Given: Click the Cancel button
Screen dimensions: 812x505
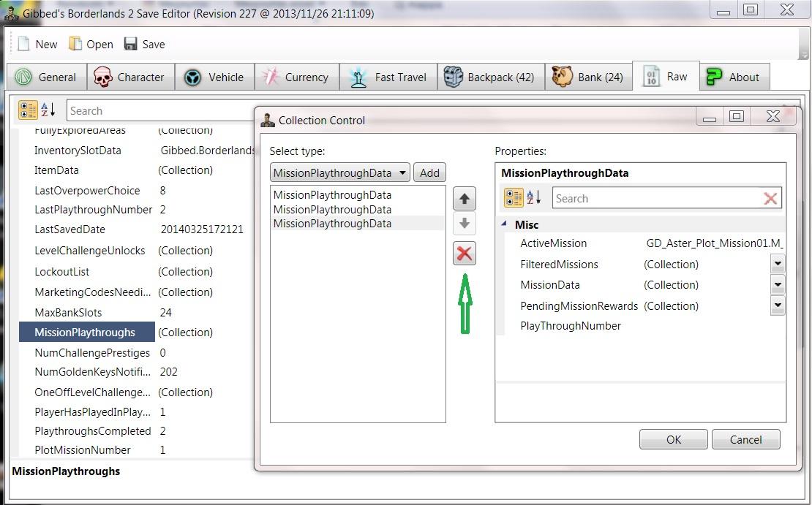Looking at the screenshot, I should pyautogui.click(x=745, y=439).
